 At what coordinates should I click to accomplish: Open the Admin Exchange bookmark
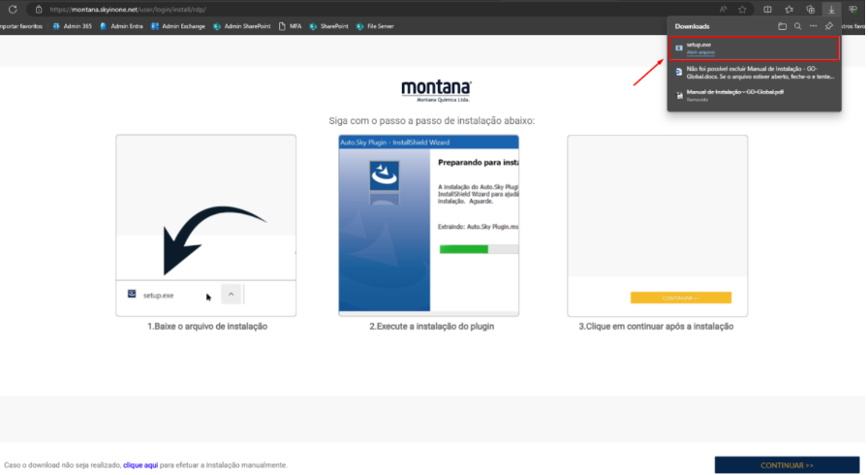[x=180, y=26]
